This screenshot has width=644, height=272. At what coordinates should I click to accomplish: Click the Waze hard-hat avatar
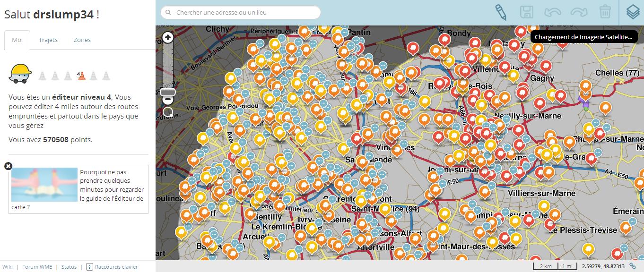(20, 74)
